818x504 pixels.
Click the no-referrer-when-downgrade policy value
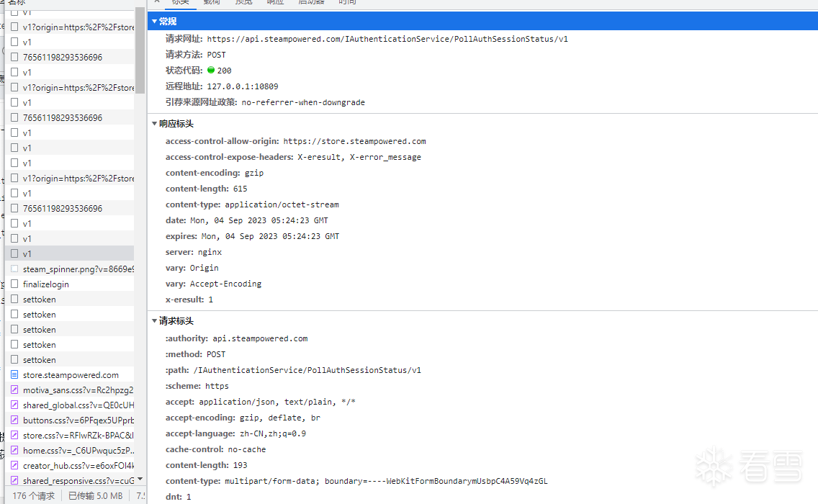click(303, 102)
